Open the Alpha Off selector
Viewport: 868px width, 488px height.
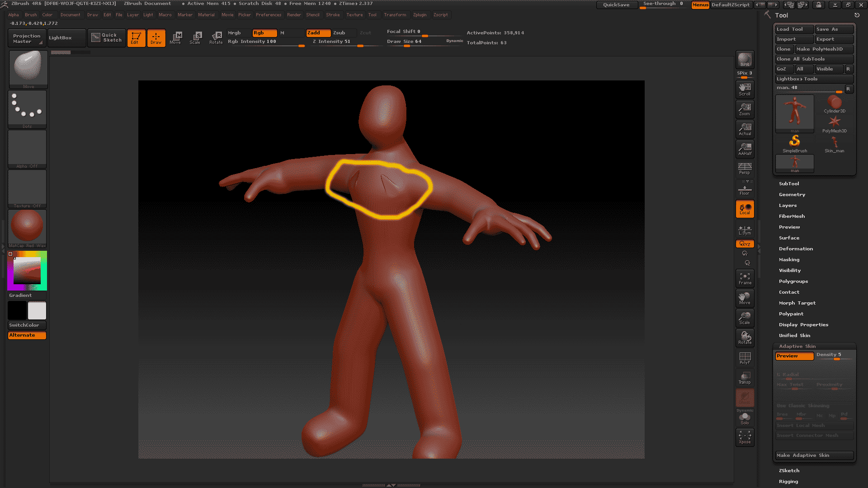28,149
